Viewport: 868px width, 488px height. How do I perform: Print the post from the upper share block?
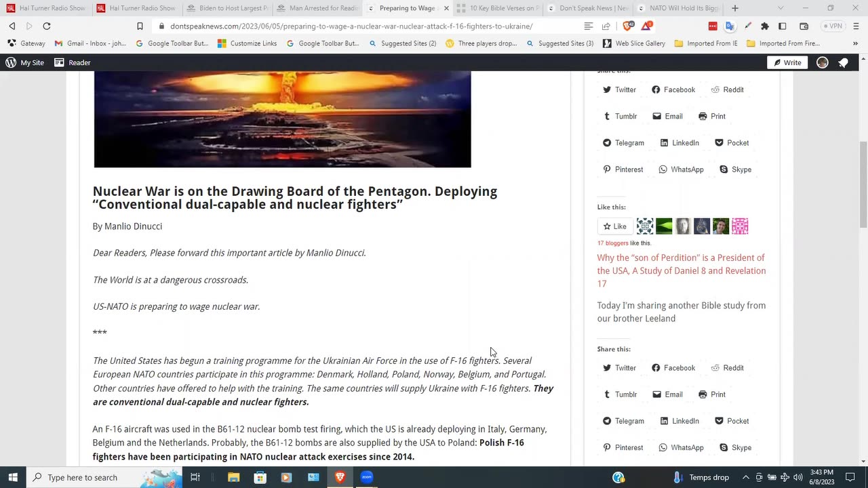[712, 116]
